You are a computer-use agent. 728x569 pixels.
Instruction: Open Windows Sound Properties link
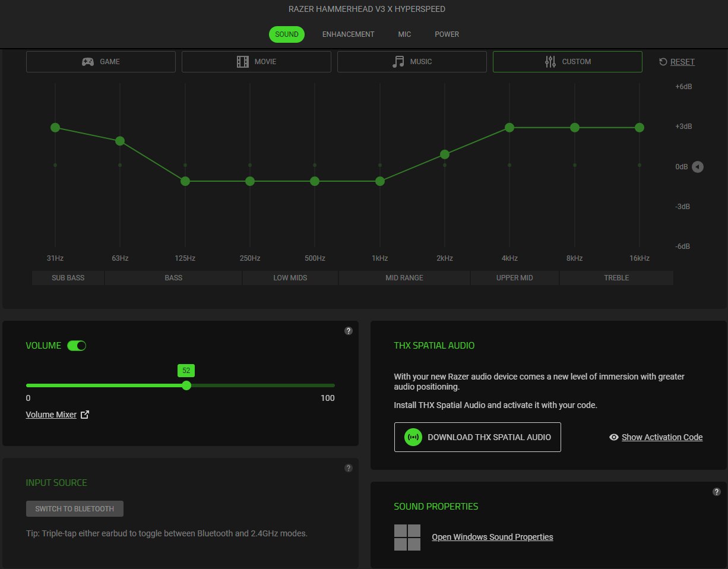tap(492, 537)
